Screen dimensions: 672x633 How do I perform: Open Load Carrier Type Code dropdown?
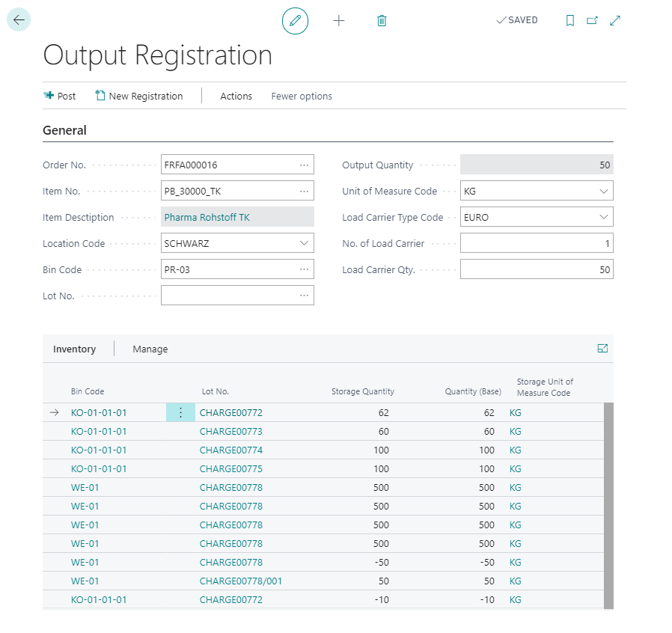pos(604,217)
